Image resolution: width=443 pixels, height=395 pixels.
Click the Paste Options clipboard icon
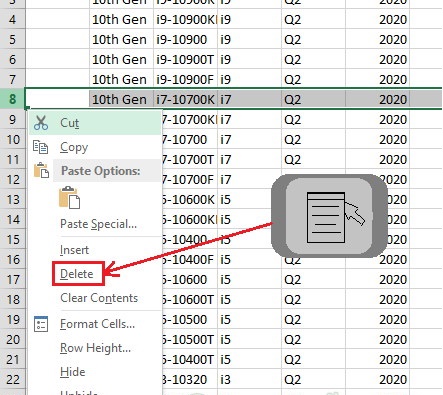(41, 170)
